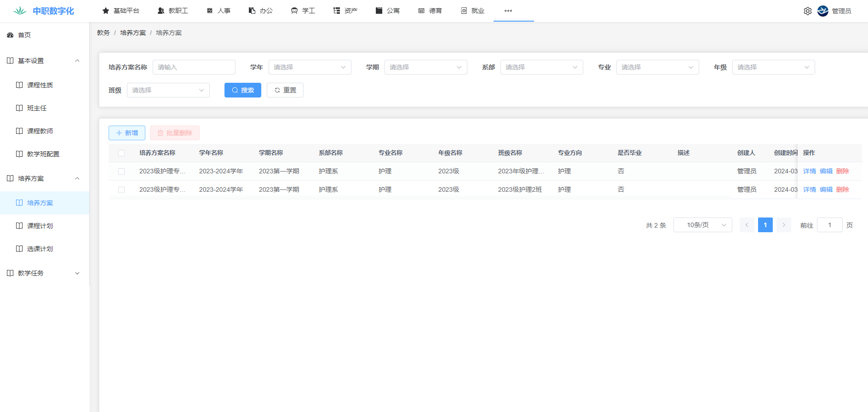Image resolution: width=868 pixels, height=412 pixels.
Task: Open the 学年 dropdown filter
Action: pos(310,67)
